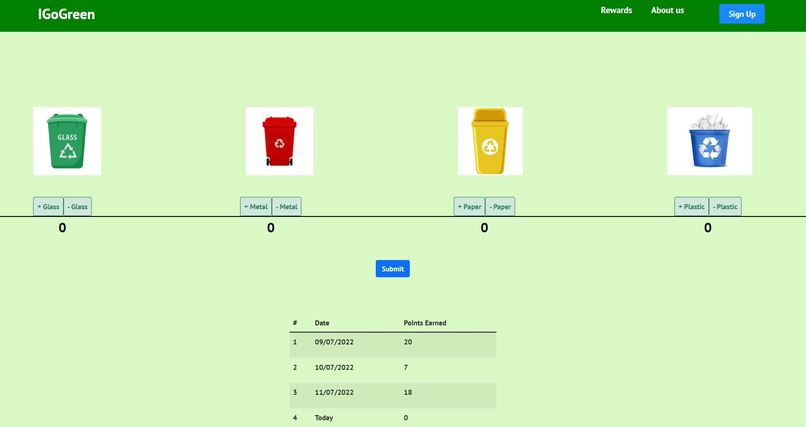806x427 pixels.
Task: Click the Today row in the table
Action: click(393, 418)
